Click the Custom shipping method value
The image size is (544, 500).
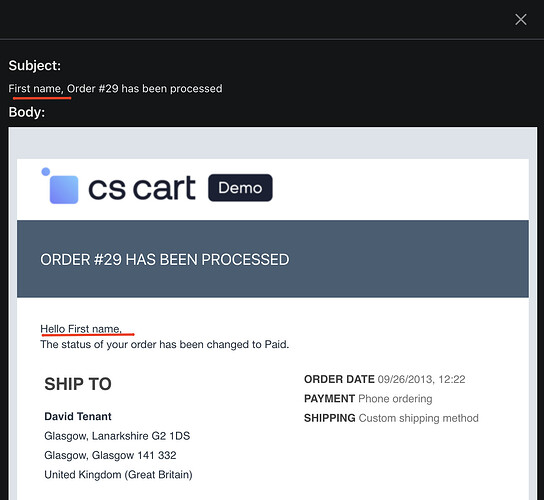pos(418,418)
